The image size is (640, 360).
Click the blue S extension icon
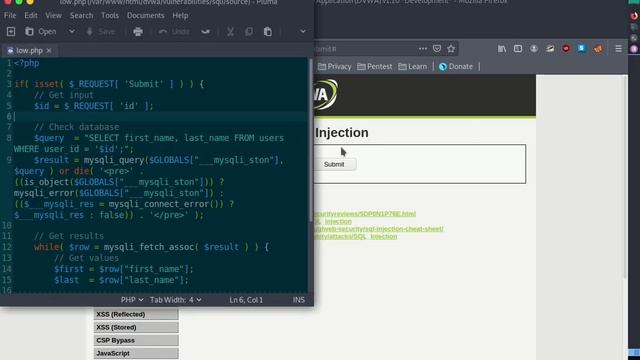[582, 49]
